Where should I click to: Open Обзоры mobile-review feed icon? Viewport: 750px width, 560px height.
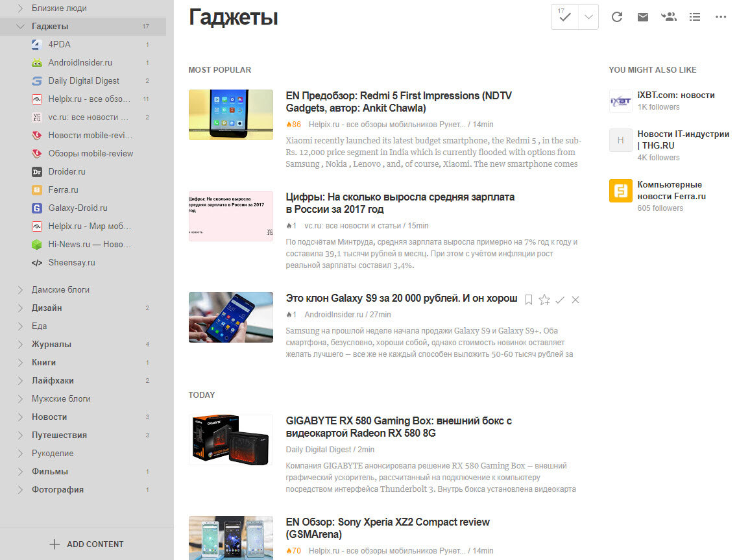point(37,154)
